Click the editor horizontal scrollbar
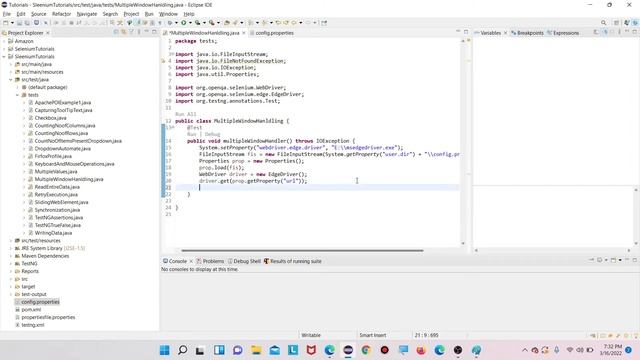640x360 pixels. pyautogui.click(x=302, y=251)
